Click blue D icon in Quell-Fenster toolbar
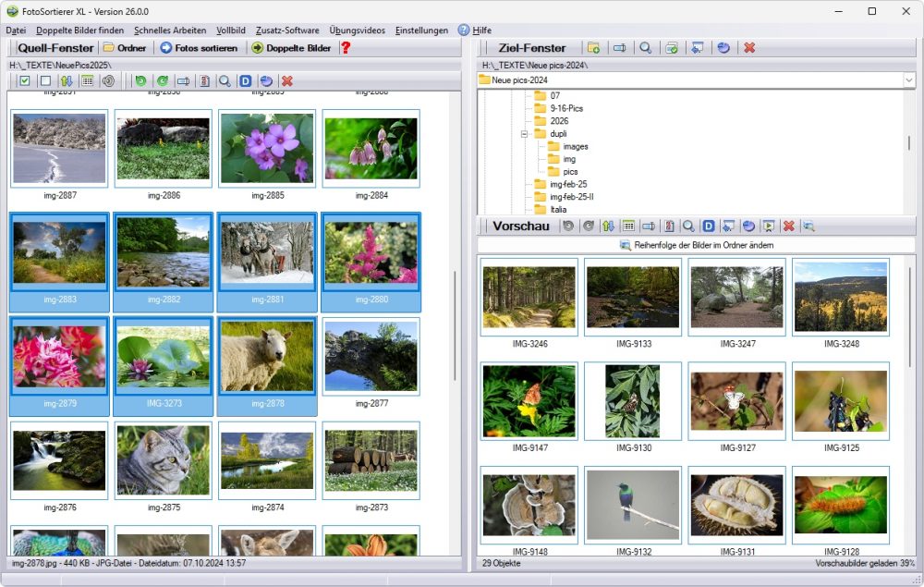The height and width of the screenshot is (587, 924). coord(246,80)
